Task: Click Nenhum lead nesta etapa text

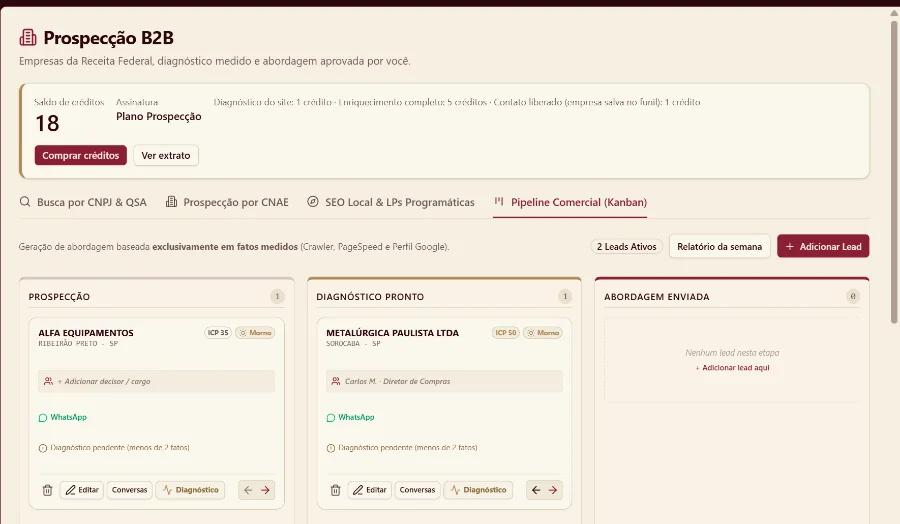Action: [x=732, y=353]
